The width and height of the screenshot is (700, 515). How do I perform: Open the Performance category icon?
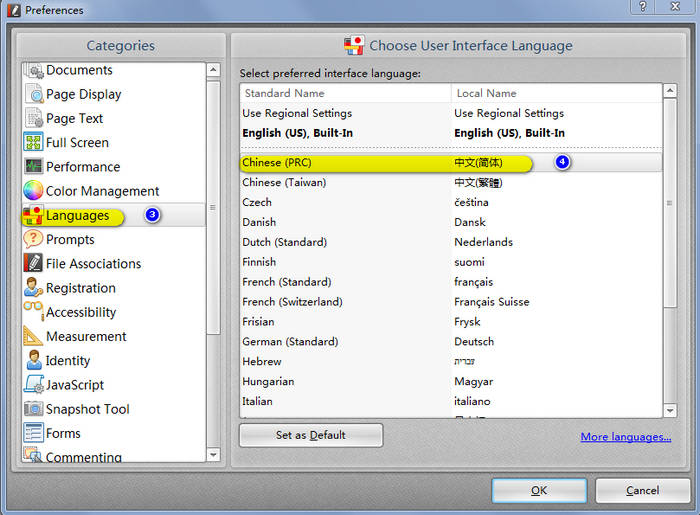(x=33, y=167)
